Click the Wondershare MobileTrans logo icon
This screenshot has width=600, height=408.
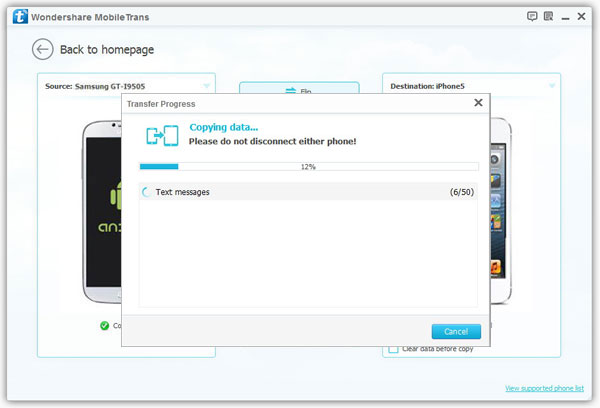[x=20, y=17]
